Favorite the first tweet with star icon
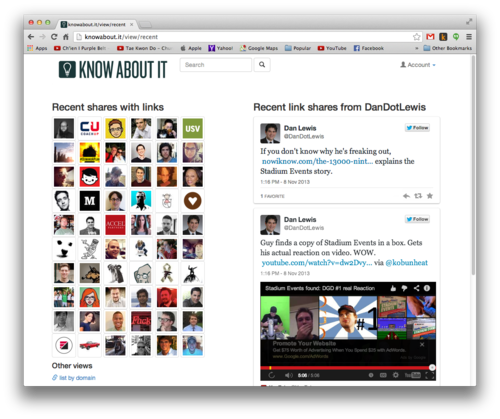The width and height of the screenshot is (500, 419). pyautogui.click(x=430, y=196)
